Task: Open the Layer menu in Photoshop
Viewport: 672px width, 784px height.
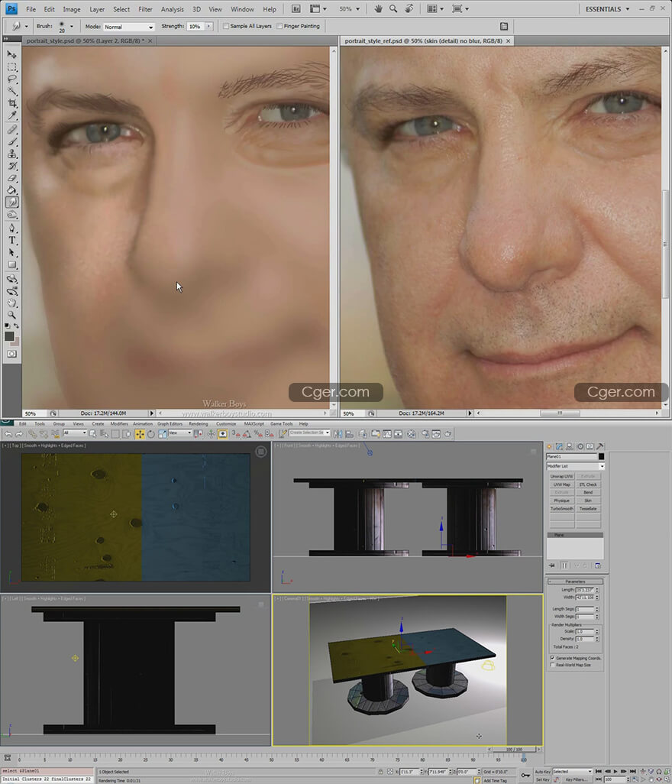Action: (x=97, y=9)
